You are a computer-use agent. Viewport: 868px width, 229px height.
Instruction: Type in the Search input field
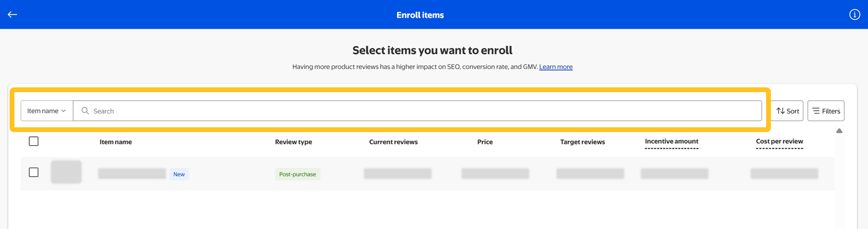pos(416,111)
